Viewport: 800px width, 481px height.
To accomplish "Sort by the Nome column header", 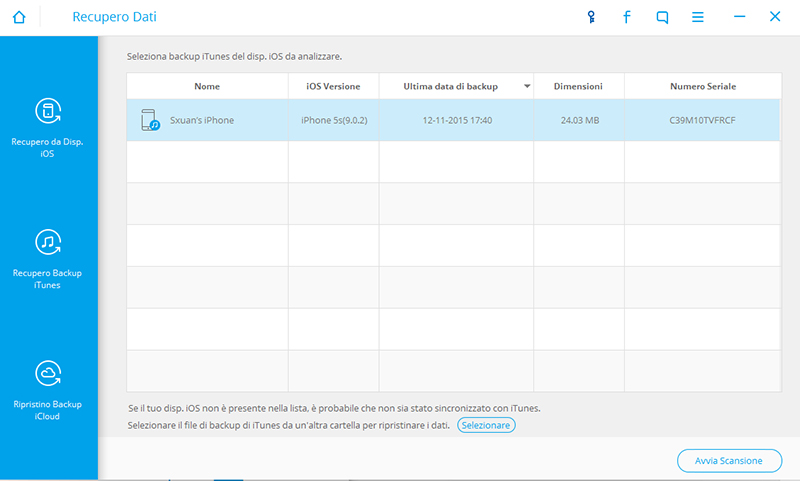I will (207, 87).
